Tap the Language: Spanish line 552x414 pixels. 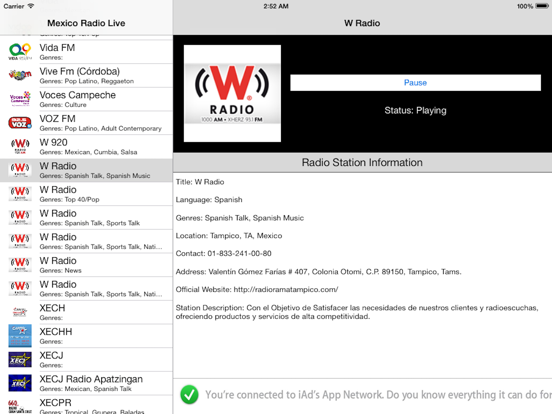click(x=209, y=200)
